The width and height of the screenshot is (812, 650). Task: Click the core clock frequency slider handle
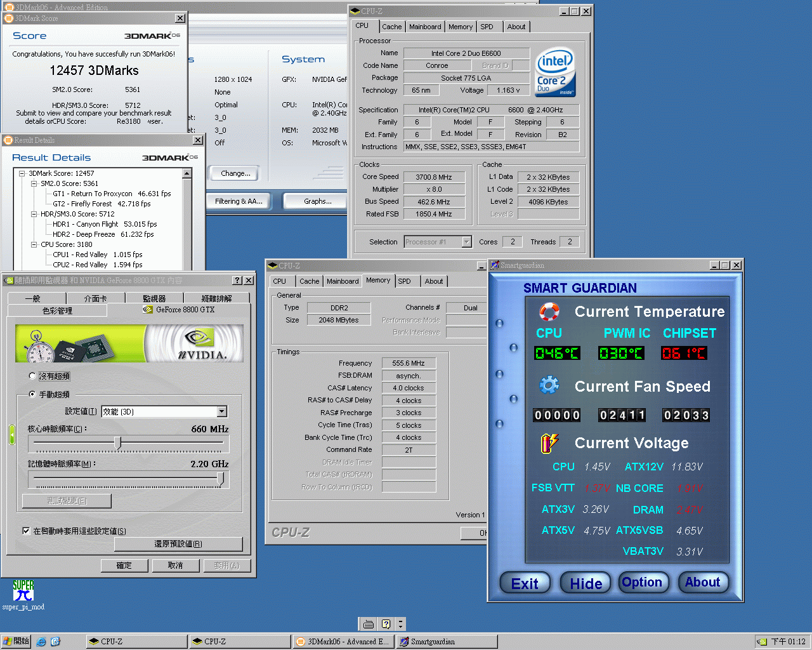coord(117,442)
